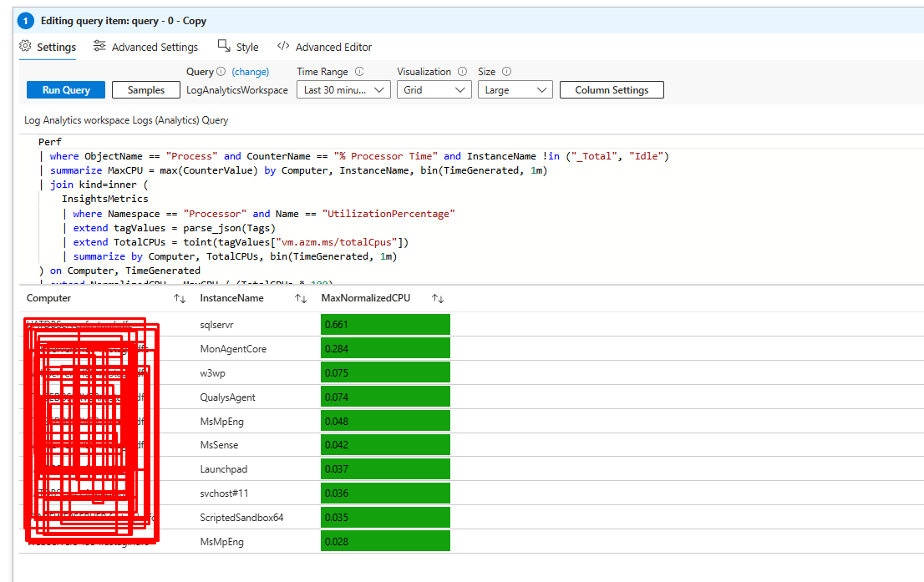Click the InsightsMetrics line in query editor
The image size is (924, 582).
[x=105, y=199]
